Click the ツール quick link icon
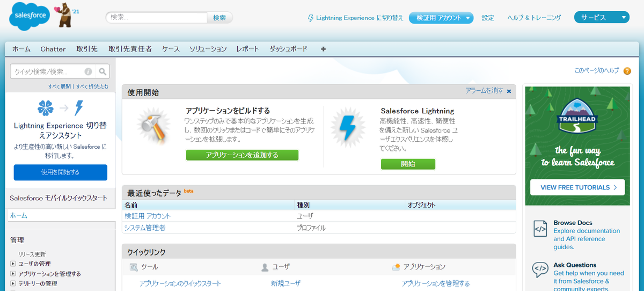The image size is (644, 291). click(134, 267)
